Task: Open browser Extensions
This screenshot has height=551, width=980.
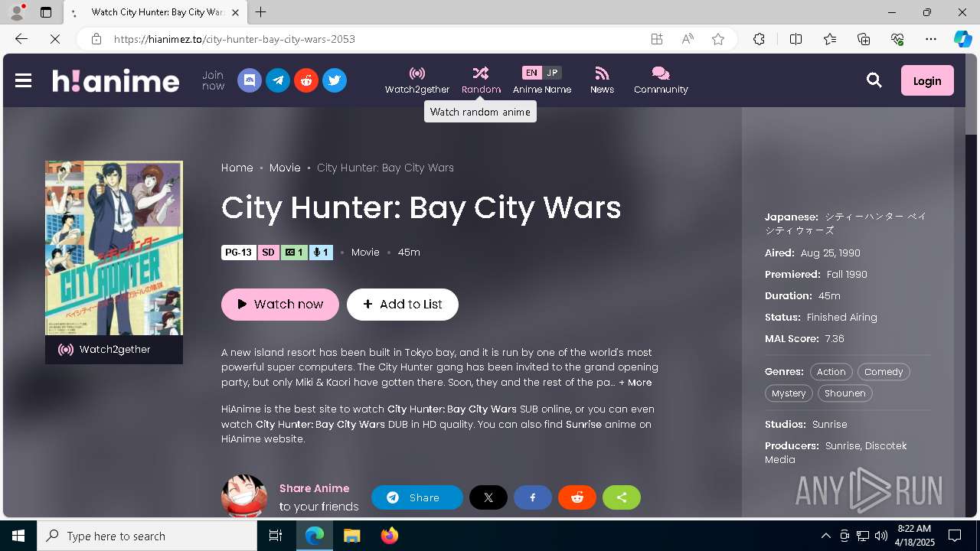Action: pos(759,39)
